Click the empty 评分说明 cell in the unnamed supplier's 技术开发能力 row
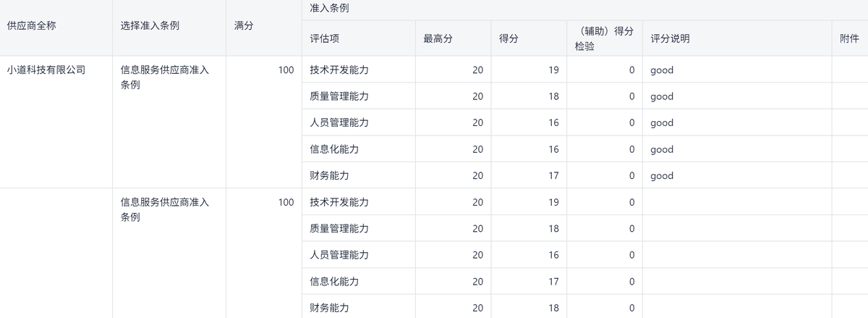The width and height of the screenshot is (868, 318). (x=736, y=202)
